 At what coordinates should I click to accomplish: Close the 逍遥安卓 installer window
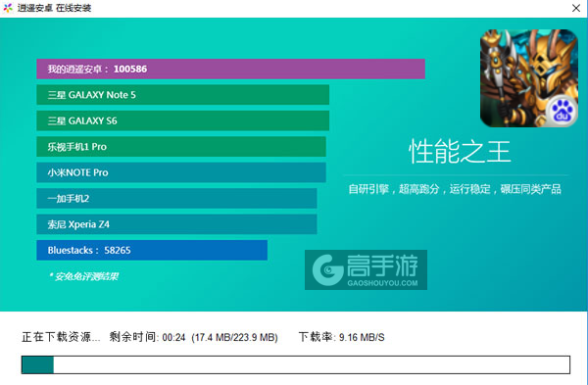[x=576, y=8]
